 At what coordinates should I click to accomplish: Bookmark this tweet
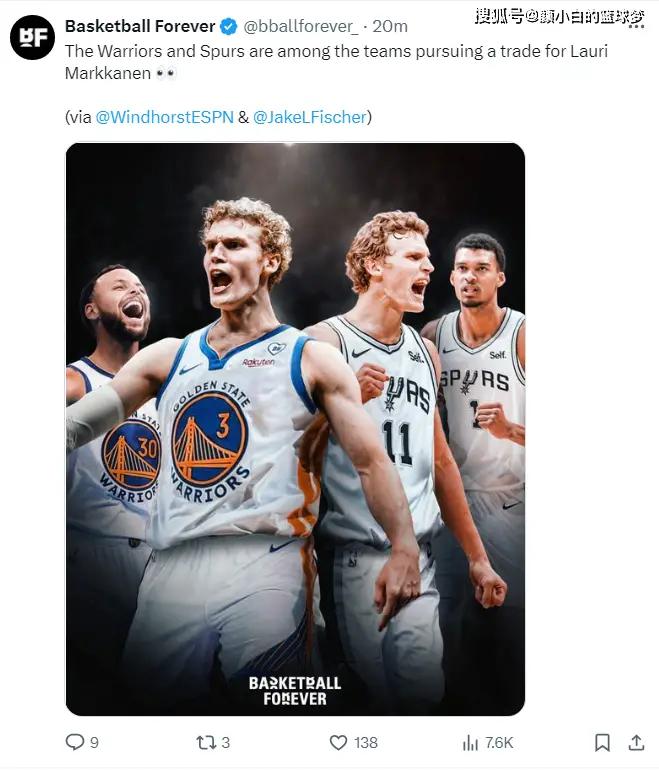click(x=602, y=742)
